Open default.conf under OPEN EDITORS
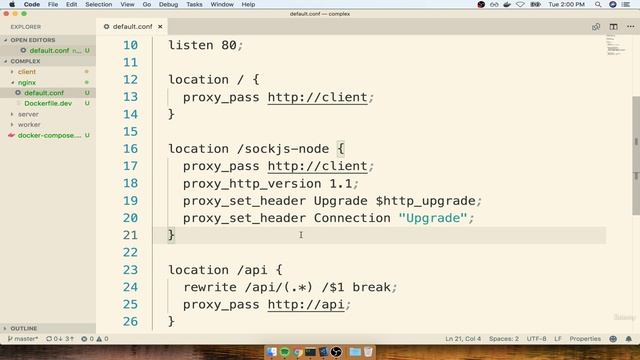This screenshot has height=360, width=640. (x=48, y=51)
